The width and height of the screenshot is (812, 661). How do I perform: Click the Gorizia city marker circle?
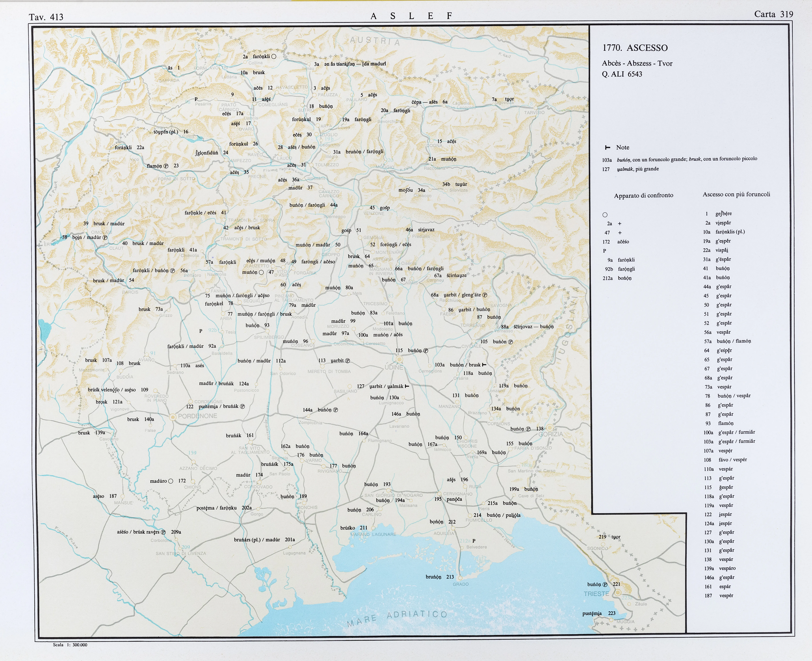tap(550, 428)
